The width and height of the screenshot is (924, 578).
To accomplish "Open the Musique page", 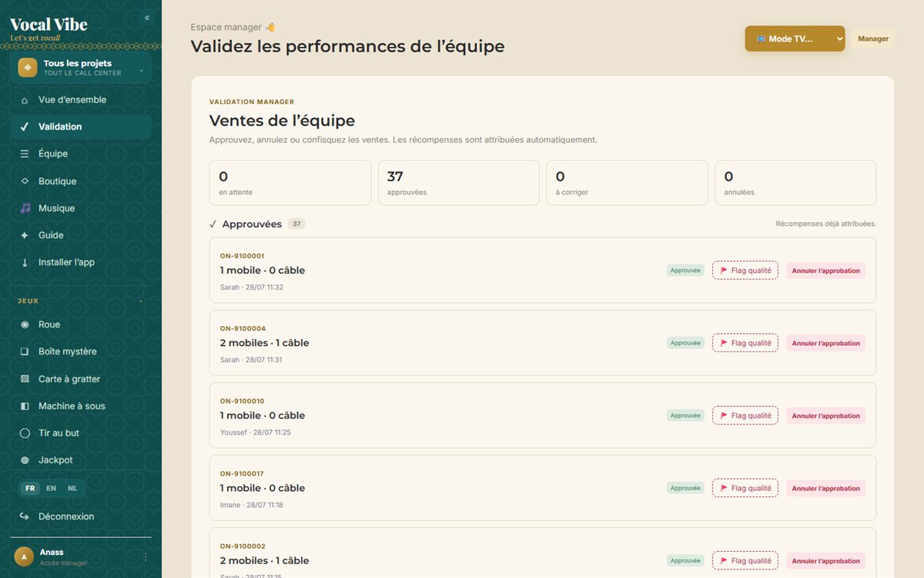I will pyautogui.click(x=81, y=208).
